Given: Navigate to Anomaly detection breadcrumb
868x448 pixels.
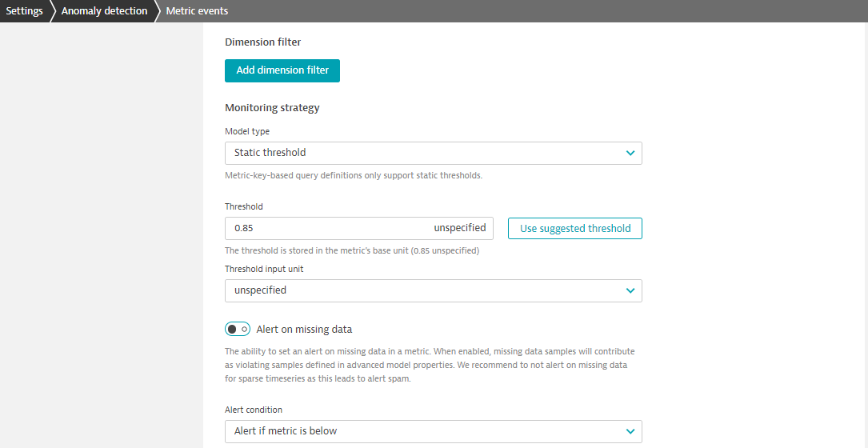Looking at the screenshot, I should (x=104, y=11).
